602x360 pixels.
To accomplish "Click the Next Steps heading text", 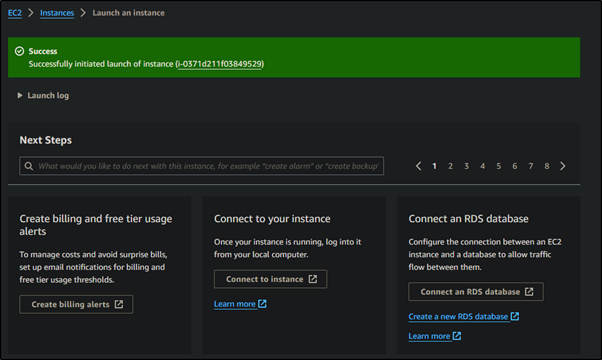I will (46, 140).
